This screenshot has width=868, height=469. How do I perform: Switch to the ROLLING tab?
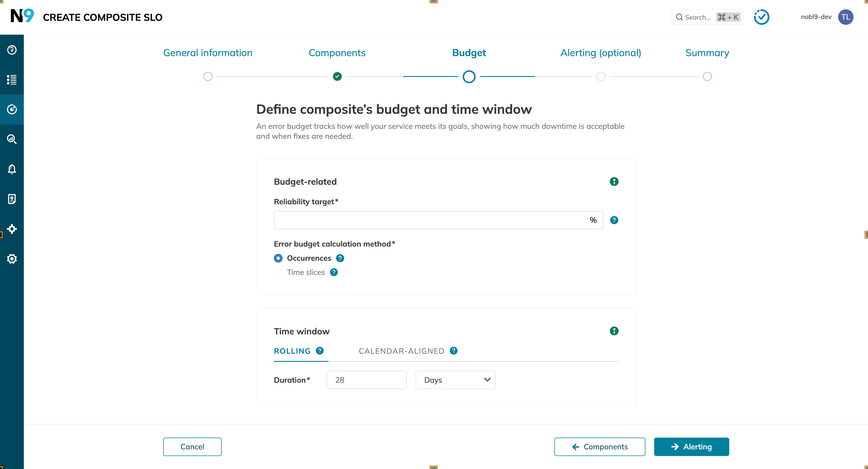click(292, 351)
